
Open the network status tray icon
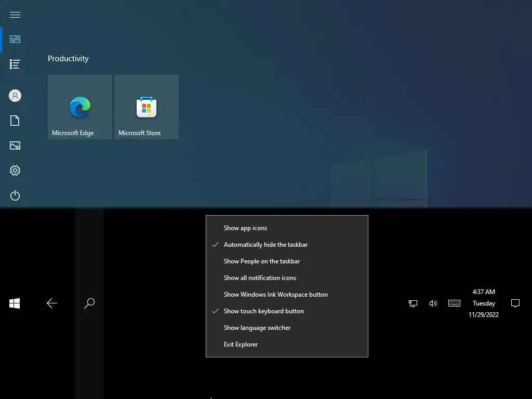click(413, 303)
